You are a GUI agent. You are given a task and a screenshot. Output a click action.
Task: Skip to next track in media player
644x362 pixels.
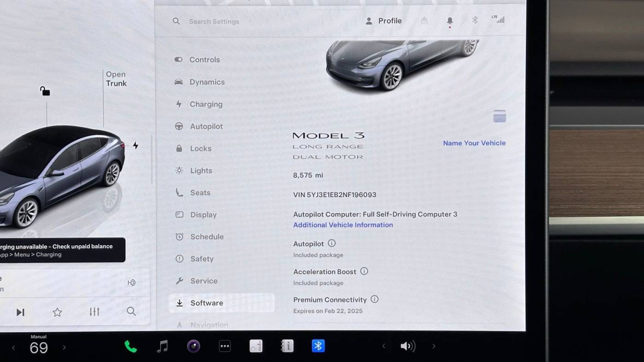[x=20, y=312]
